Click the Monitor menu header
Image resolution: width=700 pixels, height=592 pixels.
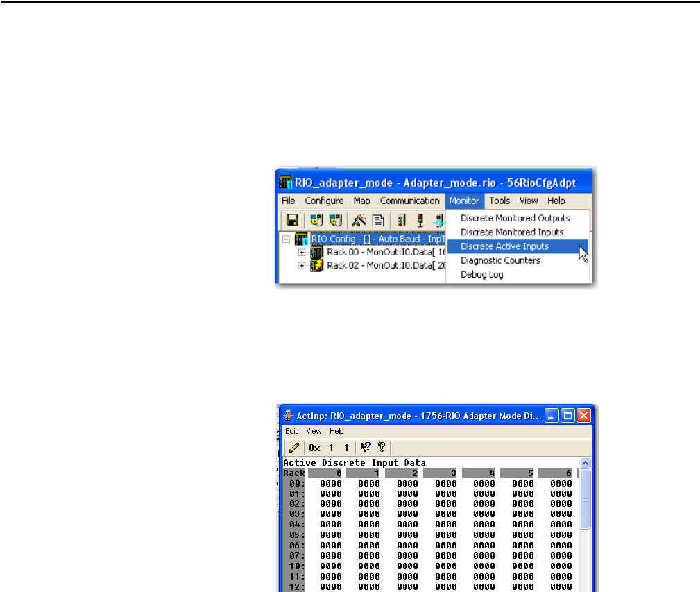click(x=464, y=201)
